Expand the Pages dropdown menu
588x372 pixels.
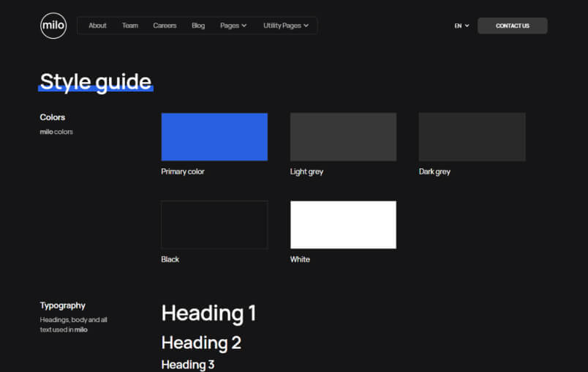click(x=233, y=26)
